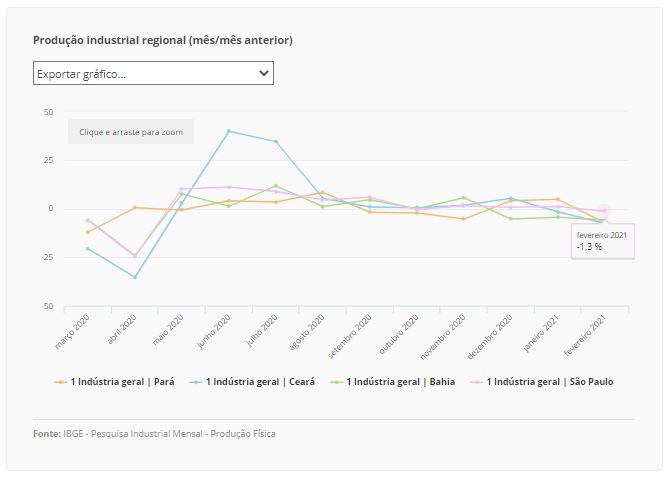This screenshot has height=479, width=669.
Task: Click the 'Clique e arraste para zoom' hint
Action: coord(131,132)
